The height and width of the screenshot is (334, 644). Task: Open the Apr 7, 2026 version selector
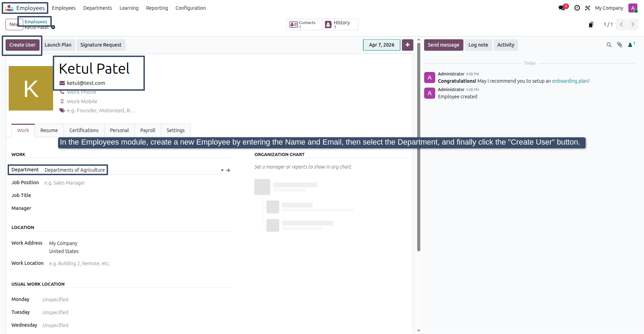(381, 45)
